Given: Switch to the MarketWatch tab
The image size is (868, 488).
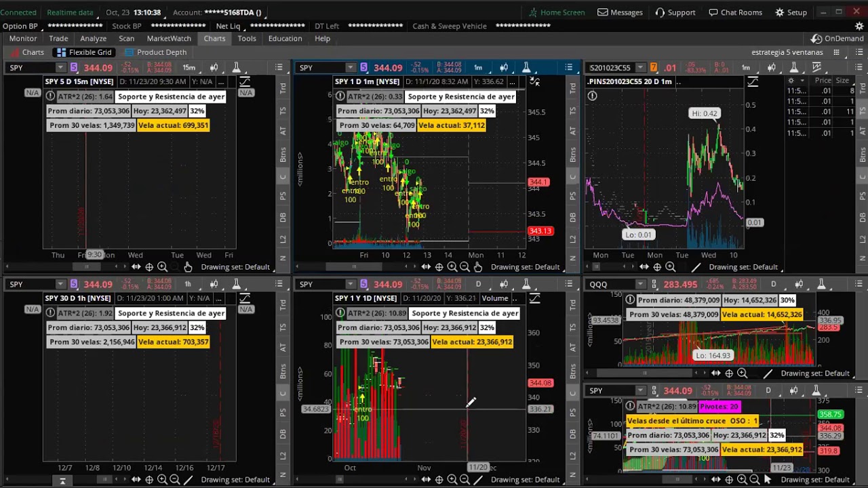Looking at the screenshot, I should pos(169,39).
